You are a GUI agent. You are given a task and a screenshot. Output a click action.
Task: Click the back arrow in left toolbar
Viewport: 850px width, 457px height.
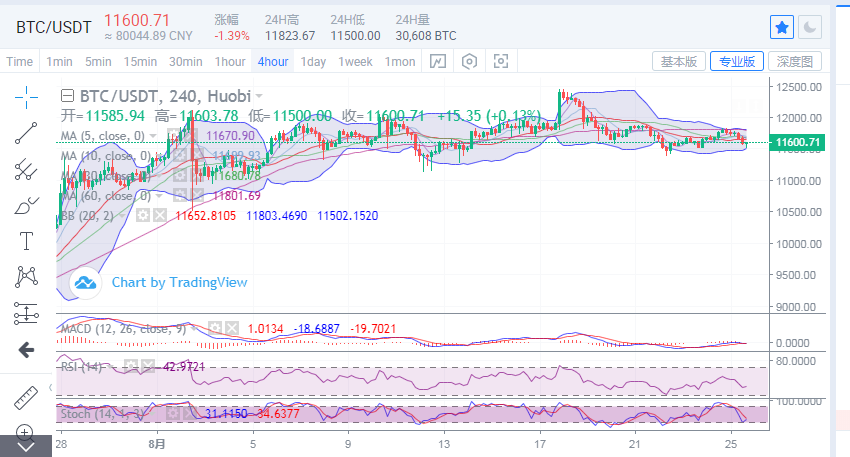click(26, 350)
